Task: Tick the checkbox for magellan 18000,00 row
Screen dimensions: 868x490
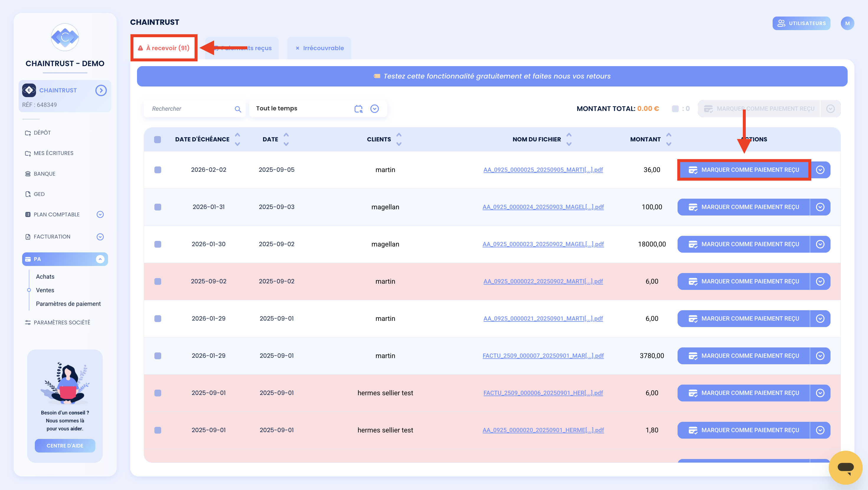Action: 158,244
